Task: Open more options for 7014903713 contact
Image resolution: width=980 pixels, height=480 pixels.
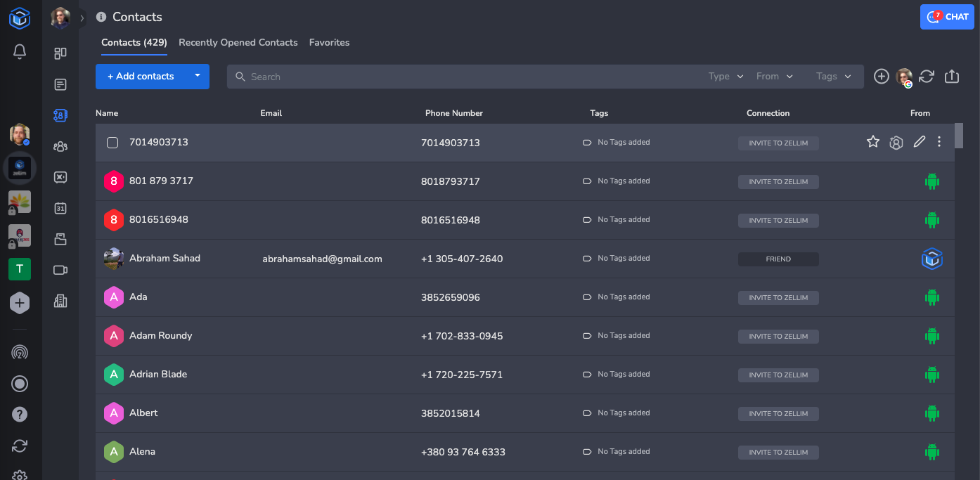Action: [939, 142]
